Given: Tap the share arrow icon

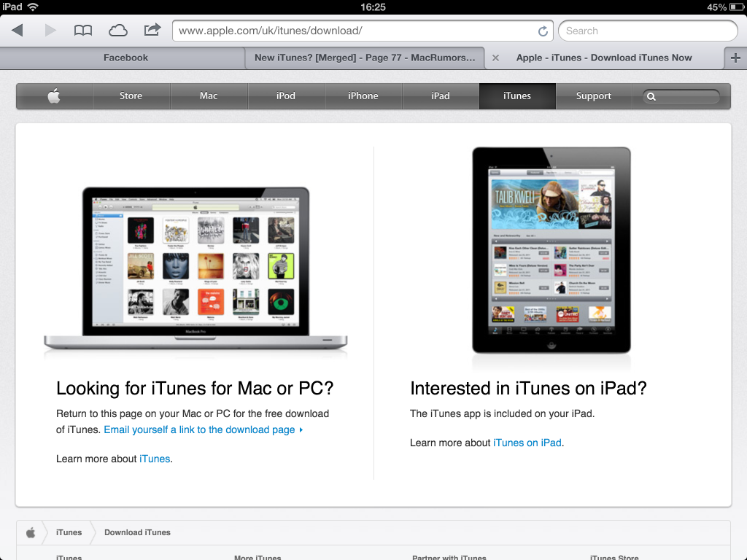Looking at the screenshot, I should [x=152, y=30].
